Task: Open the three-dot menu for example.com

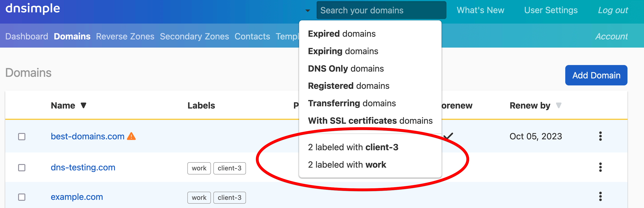Action: [600, 197]
